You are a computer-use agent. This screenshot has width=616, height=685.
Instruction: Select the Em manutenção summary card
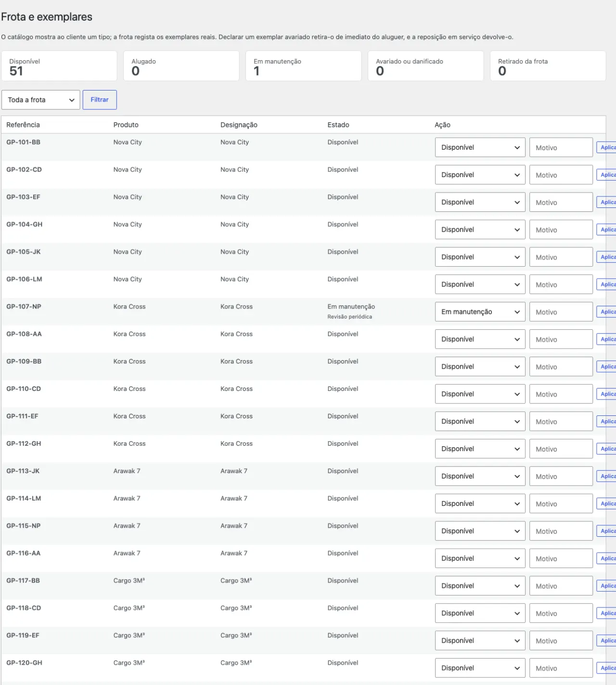click(304, 66)
